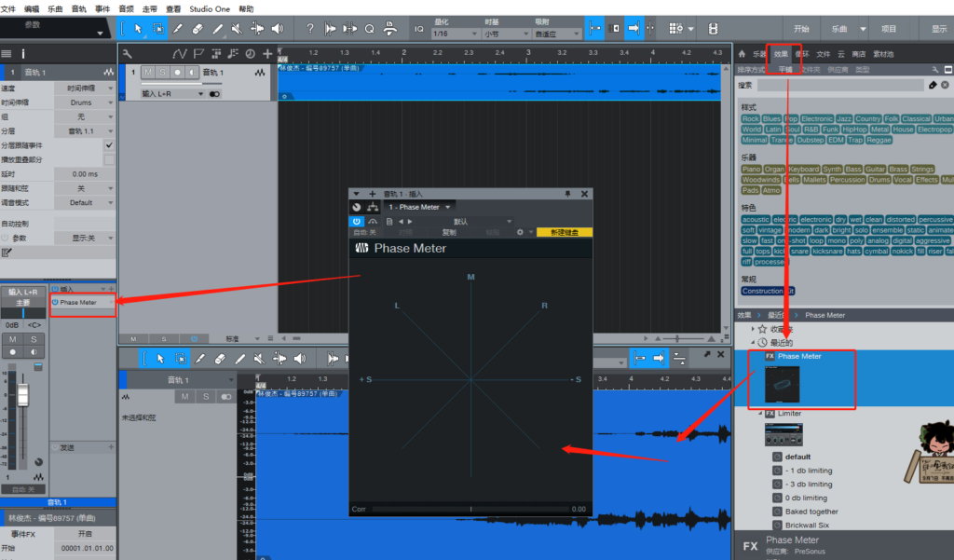This screenshot has height=560, width=954.
Task: Adjust the channel pan bar under 主要
Action: click(23, 313)
